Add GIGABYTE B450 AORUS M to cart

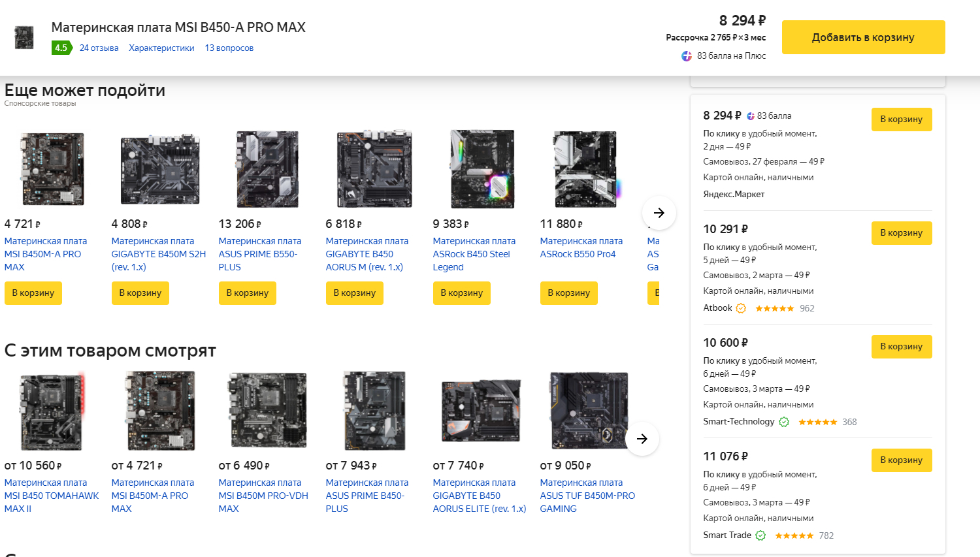coord(355,293)
